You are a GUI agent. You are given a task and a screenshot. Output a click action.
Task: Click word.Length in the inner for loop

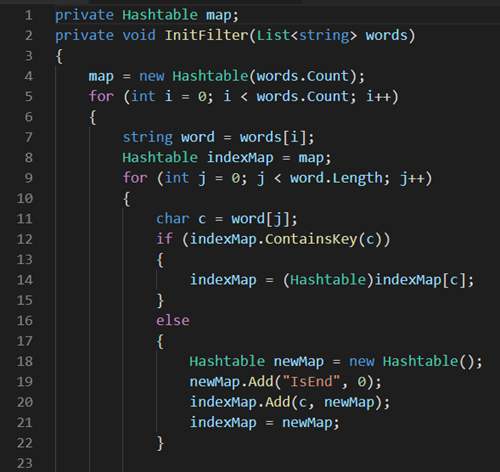[x=336, y=178]
